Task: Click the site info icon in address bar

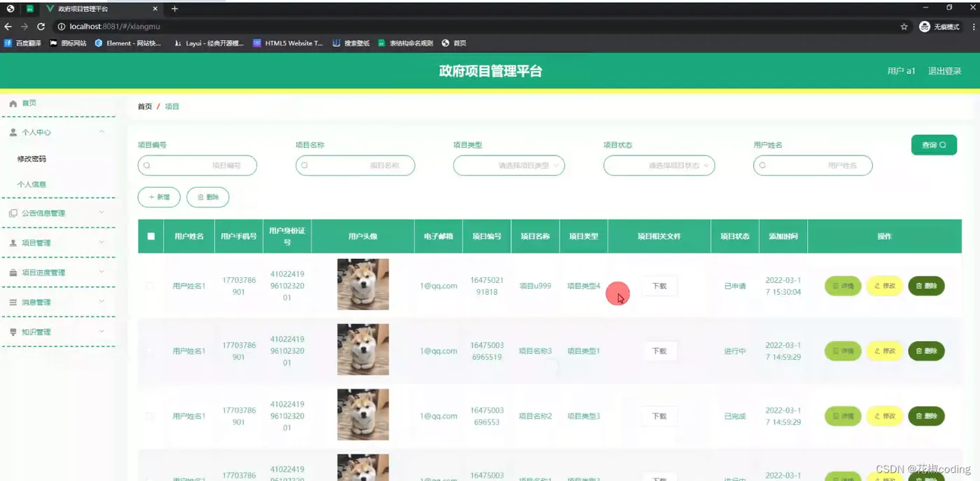Action: (61, 27)
